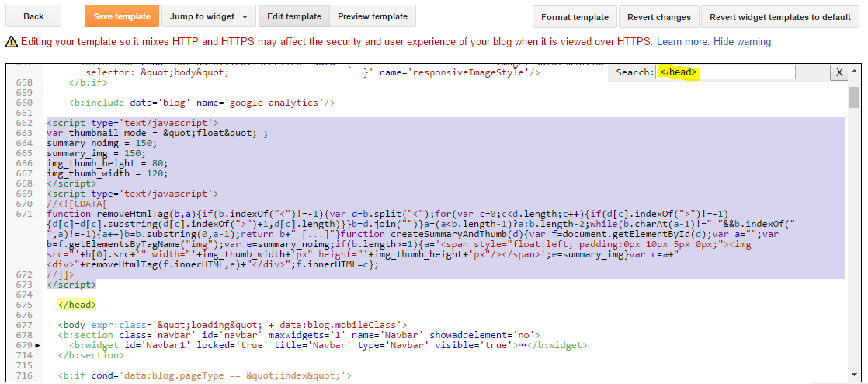Click the vertical scrollbar thumb
This screenshot has width=868, height=384.
point(854,97)
